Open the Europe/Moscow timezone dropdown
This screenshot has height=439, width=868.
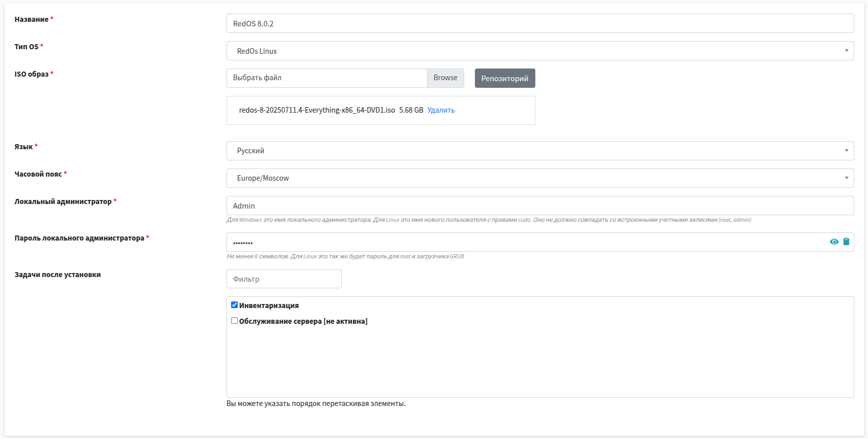click(x=539, y=178)
